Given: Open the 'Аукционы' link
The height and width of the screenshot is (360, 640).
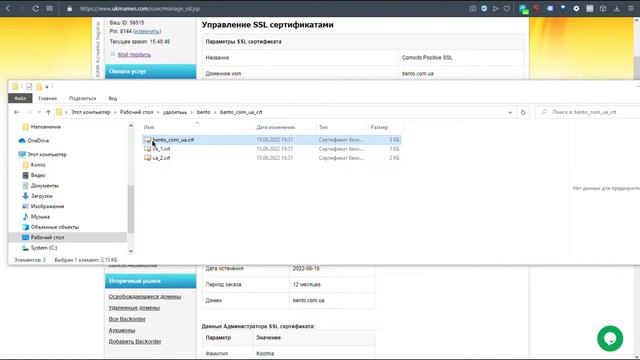Looking at the screenshot, I should click(x=122, y=330).
